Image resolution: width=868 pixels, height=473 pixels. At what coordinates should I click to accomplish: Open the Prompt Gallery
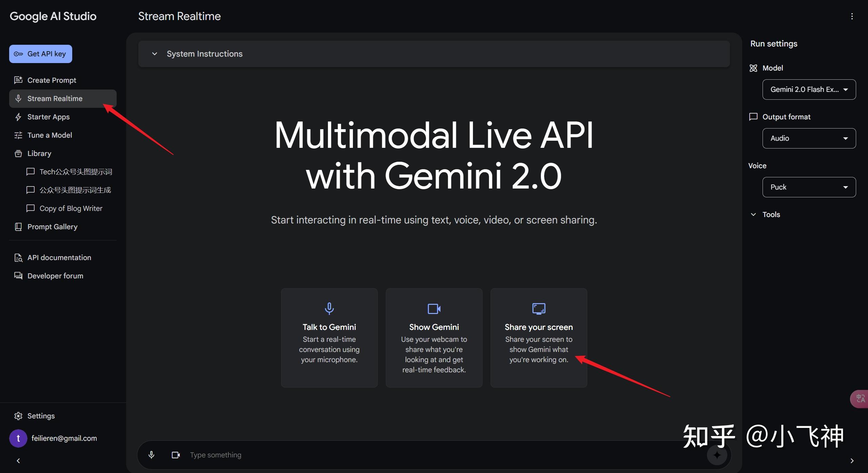point(52,226)
